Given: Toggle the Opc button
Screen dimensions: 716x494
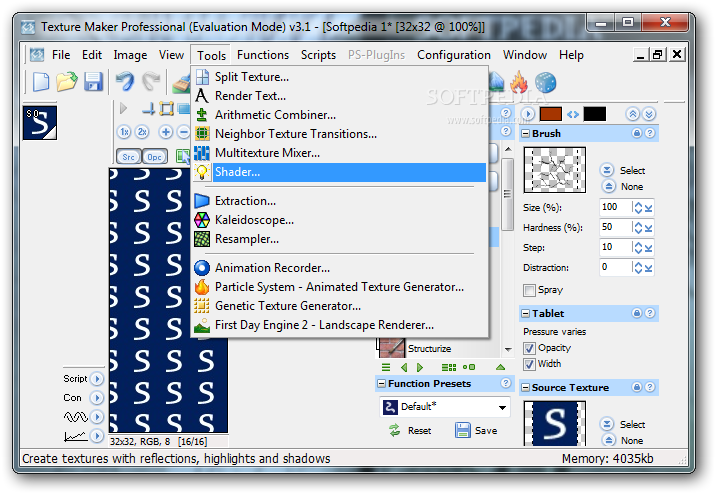Looking at the screenshot, I should pyautogui.click(x=155, y=157).
